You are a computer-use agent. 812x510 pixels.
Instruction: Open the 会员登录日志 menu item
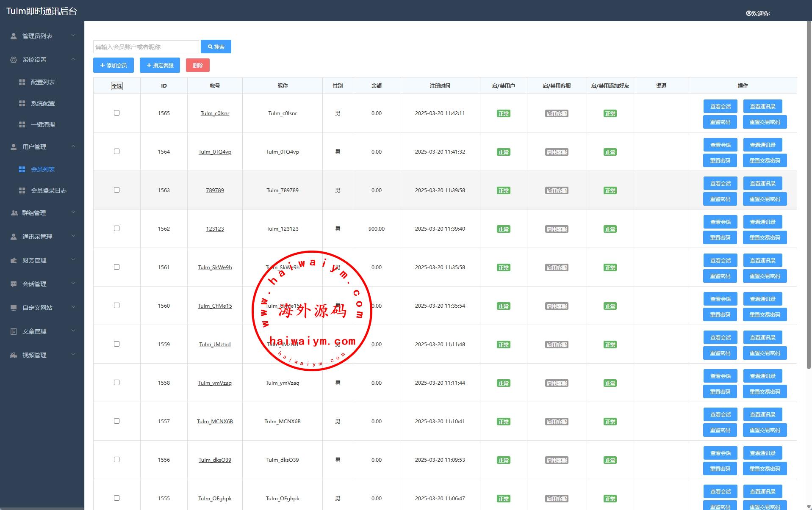tap(49, 190)
